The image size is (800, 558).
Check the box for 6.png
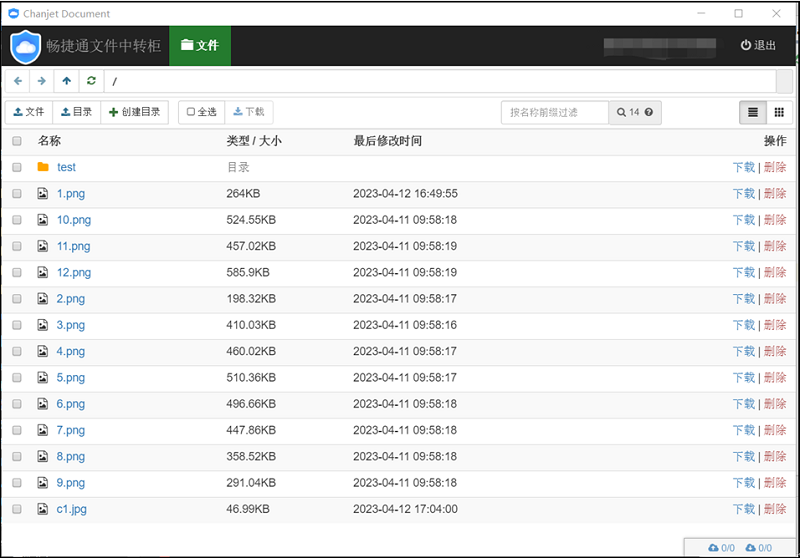(17, 404)
